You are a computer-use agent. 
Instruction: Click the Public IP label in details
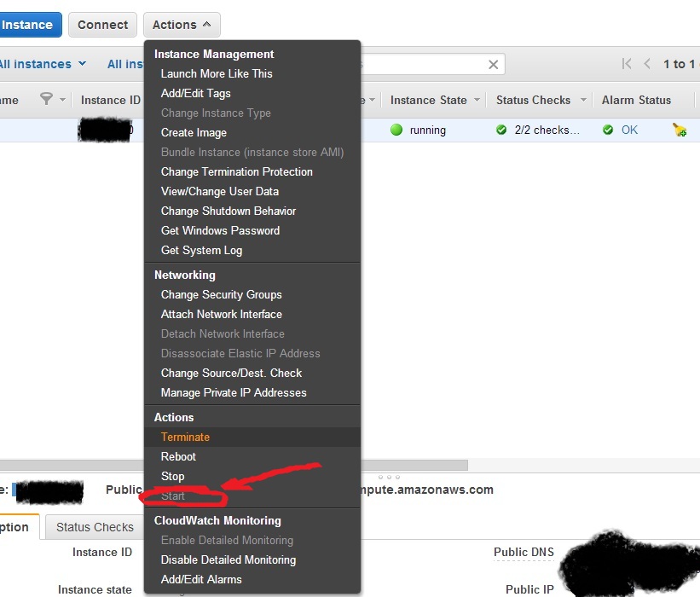[529, 589]
